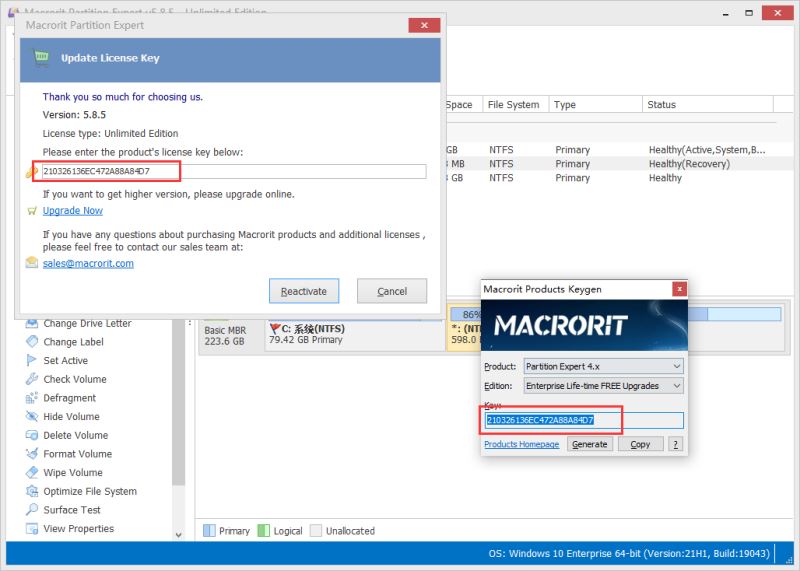800x571 pixels.
Task: Open the Product dropdown in Keygen
Action: [604, 366]
